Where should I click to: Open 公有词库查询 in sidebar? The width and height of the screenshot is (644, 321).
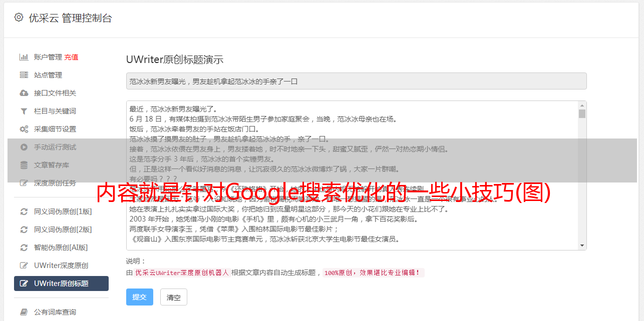(55, 312)
